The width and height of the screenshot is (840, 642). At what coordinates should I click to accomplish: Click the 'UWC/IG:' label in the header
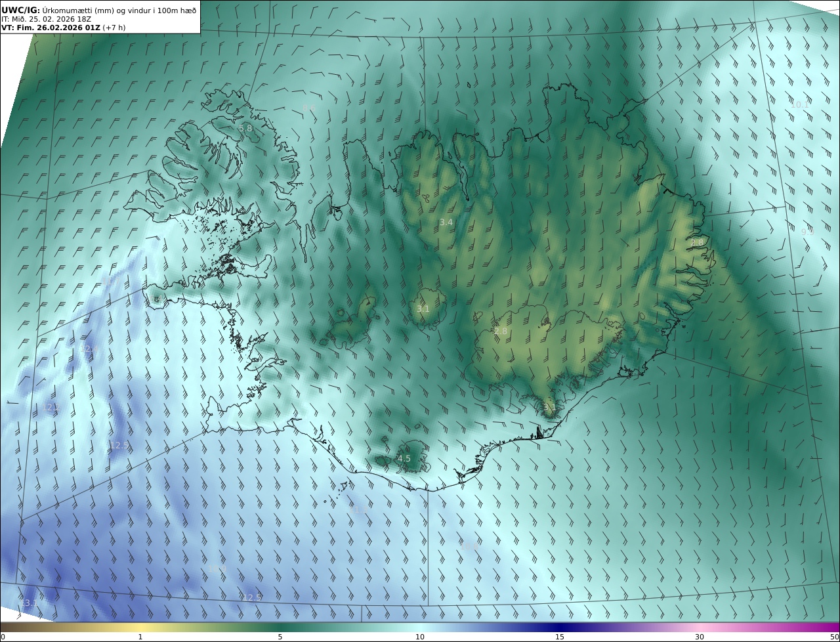pyautogui.click(x=21, y=10)
